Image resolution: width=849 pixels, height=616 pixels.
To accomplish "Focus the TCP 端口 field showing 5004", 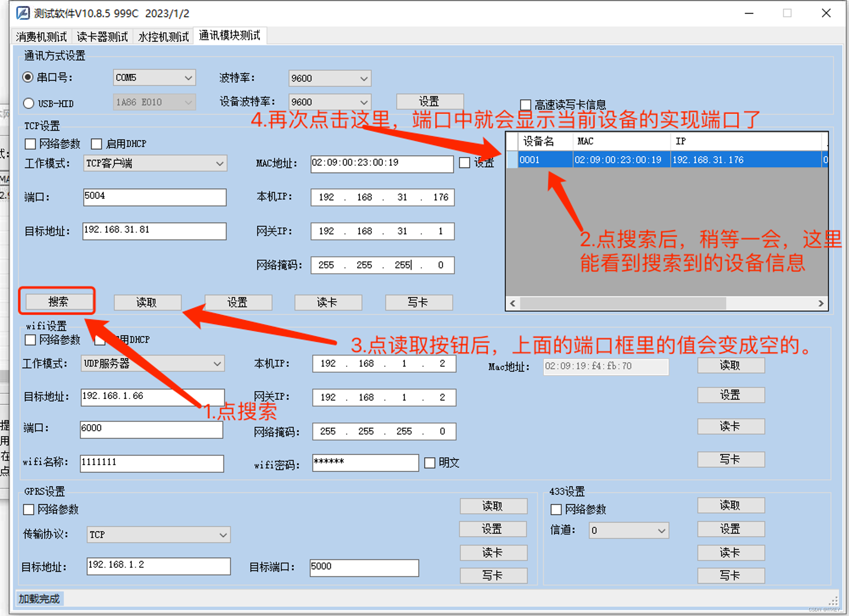I will [155, 197].
